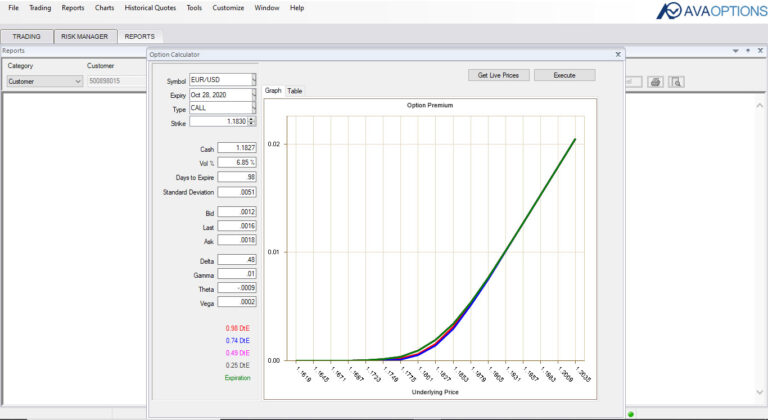Close the Reports panel with X

point(760,50)
